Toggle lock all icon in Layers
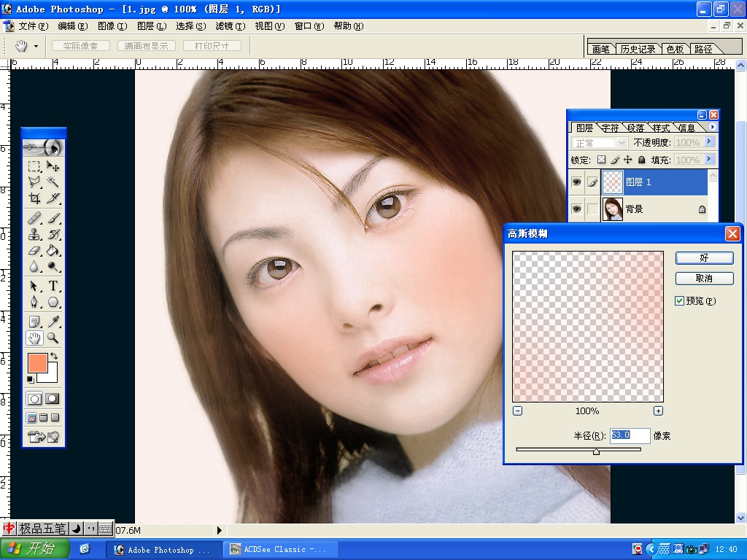This screenshot has width=747, height=560. point(641,160)
